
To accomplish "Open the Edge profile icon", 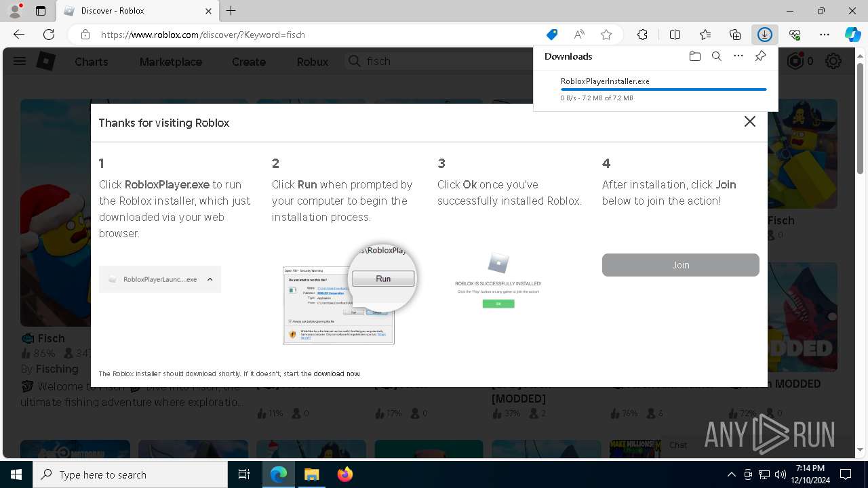I will pyautogui.click(x=15, y=11).
